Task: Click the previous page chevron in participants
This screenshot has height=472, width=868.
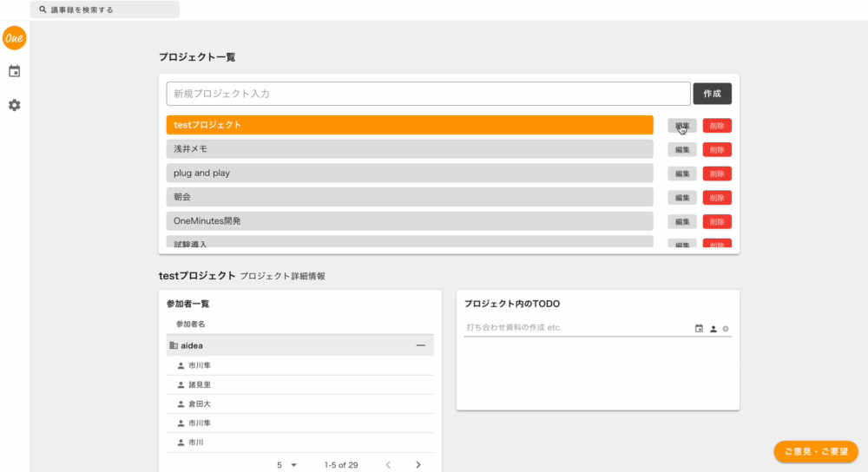Action: pos(388,465)
